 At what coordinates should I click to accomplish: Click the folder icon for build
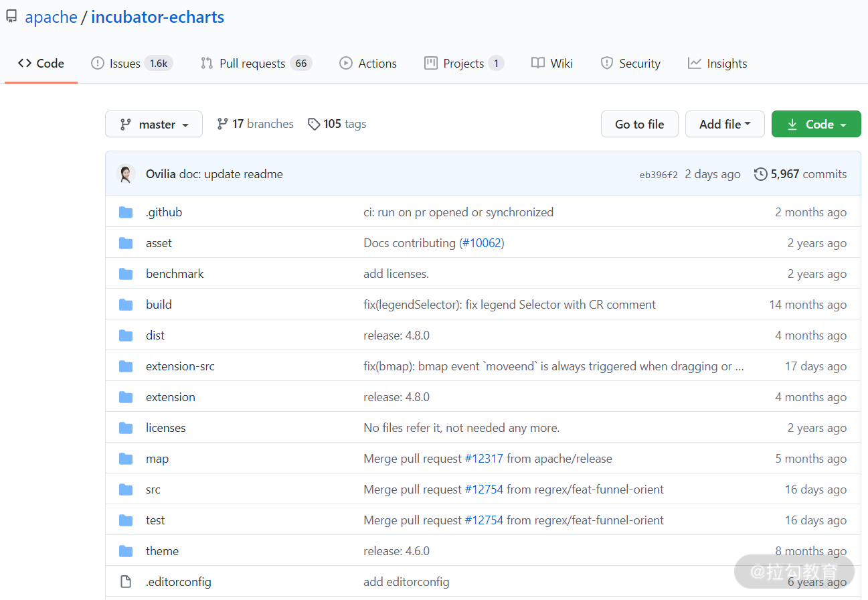126,305
